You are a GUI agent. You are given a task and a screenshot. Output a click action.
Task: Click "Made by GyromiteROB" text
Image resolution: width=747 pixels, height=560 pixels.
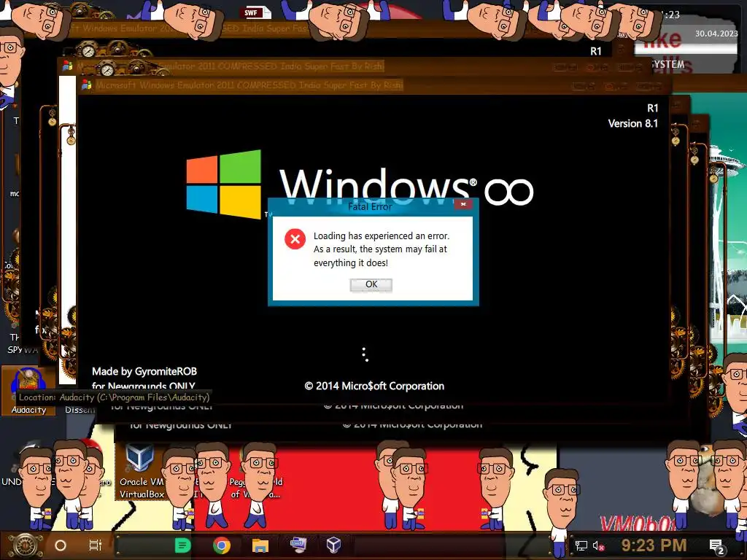[144, 371]
